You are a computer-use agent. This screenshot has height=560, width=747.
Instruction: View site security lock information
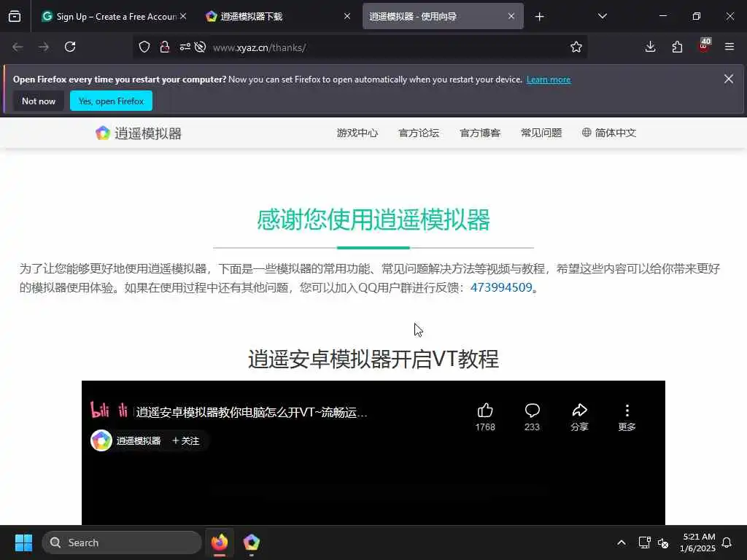(x=165, y=47)
